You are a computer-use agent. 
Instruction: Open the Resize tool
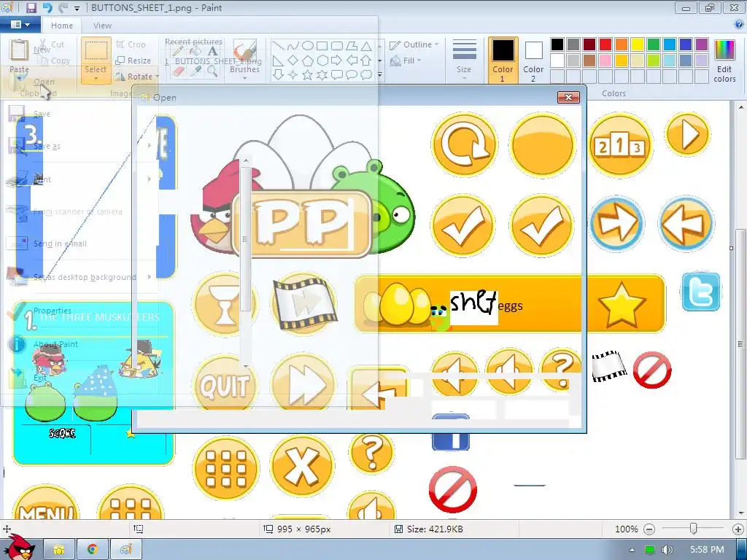coord(133,61)
